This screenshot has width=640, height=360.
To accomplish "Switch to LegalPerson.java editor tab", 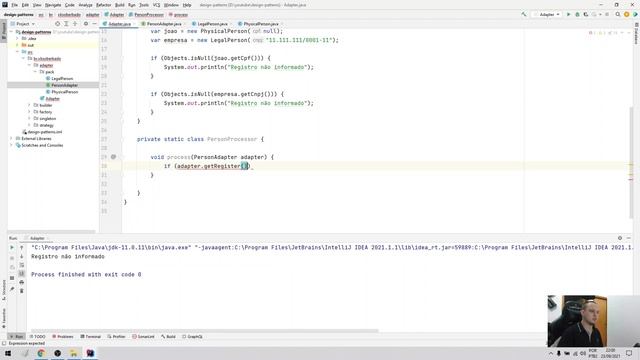I will (x=210, y=24).
